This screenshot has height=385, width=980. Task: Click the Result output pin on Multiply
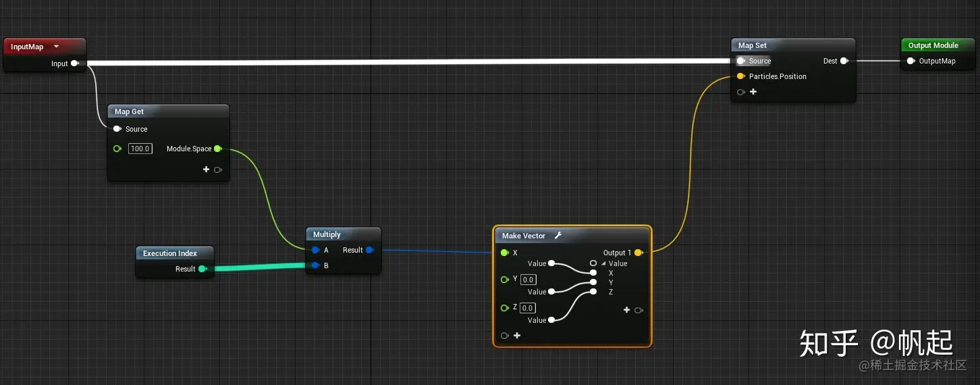[x=369, y=250]
